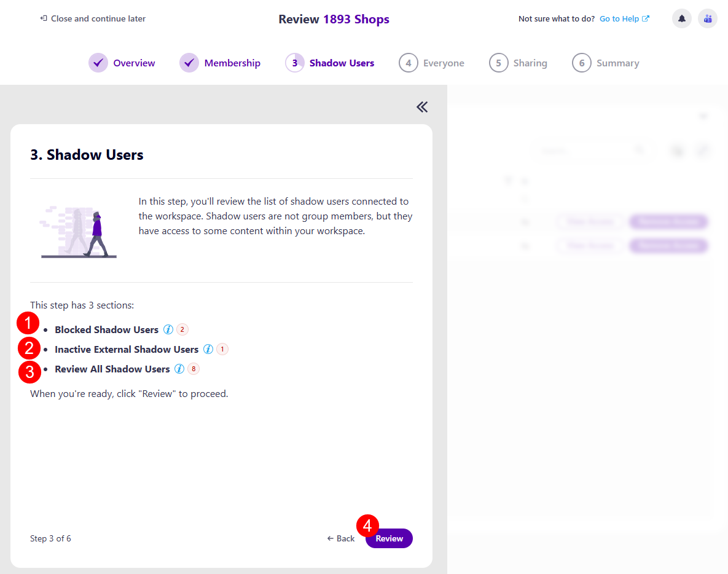
Task: Click the numbered circle for step 4
Action: click(x=409, y=63)
